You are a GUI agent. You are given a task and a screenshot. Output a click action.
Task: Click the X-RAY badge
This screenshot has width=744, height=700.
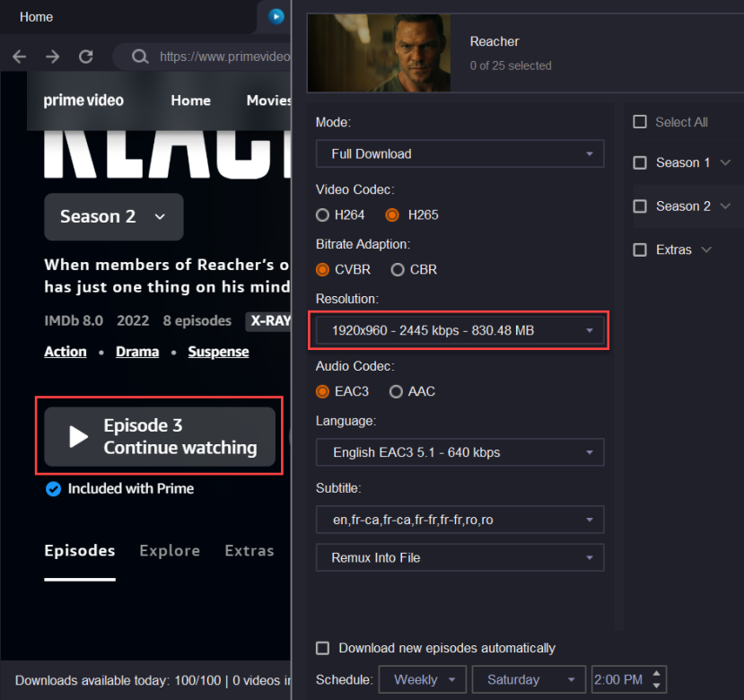(x=269, y=321)
